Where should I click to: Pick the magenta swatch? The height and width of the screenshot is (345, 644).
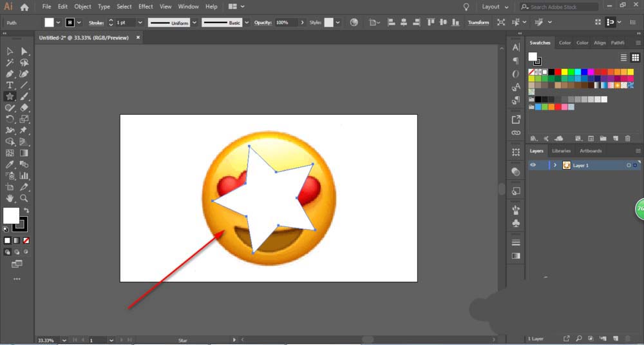591,72
